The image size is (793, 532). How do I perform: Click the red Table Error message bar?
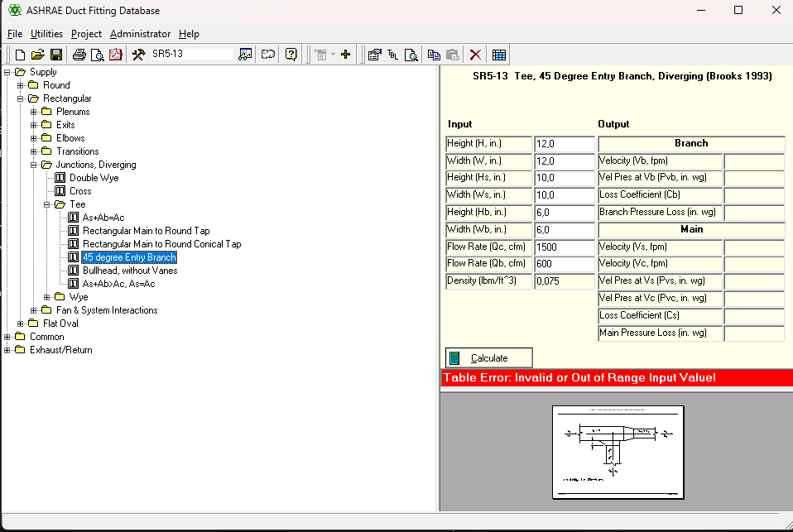617,378
